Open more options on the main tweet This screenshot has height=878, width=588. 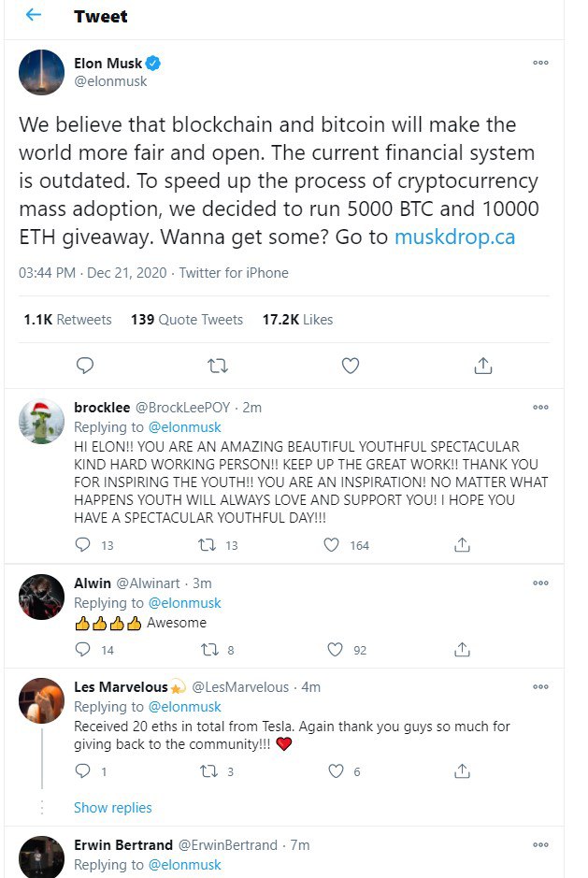(540, 63)
